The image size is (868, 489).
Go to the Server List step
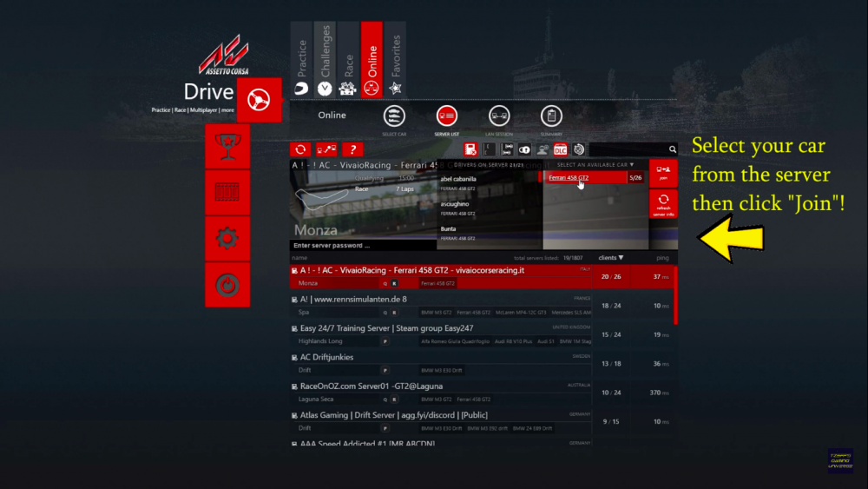coord(447,116)
